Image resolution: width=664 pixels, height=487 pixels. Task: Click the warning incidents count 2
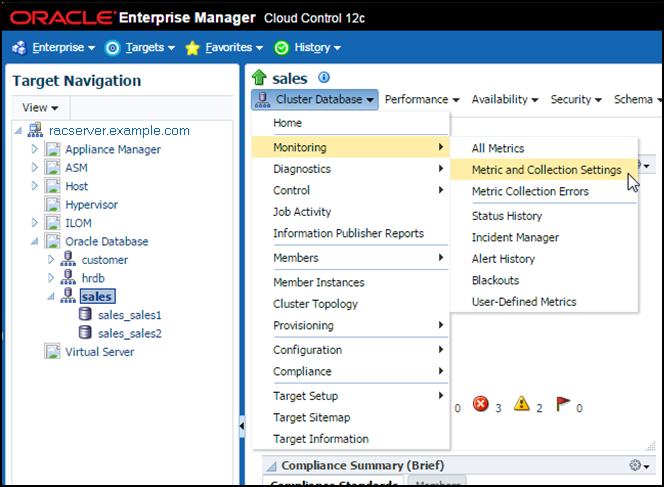coord(539,408)
